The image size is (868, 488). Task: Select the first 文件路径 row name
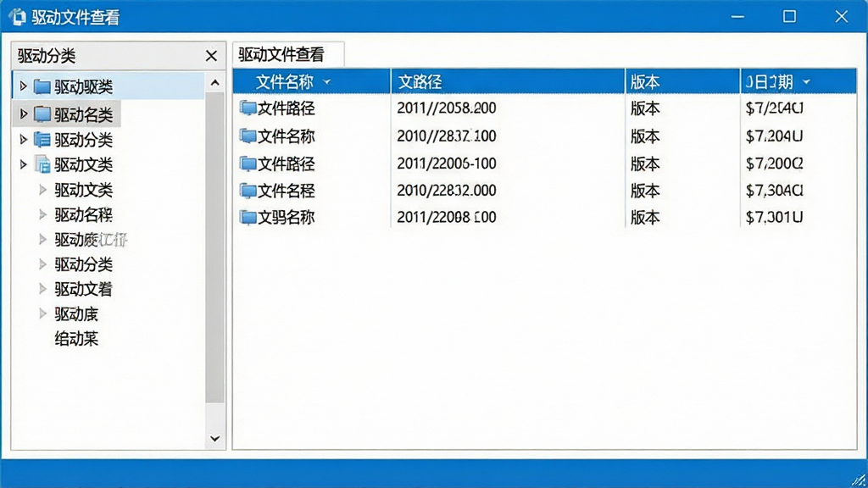tap(287, 108)
